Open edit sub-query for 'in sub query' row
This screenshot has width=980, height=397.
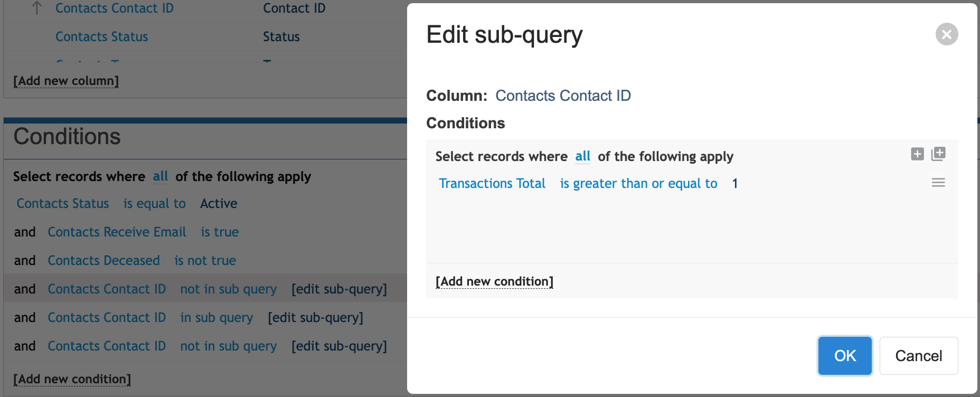(315, 317)
